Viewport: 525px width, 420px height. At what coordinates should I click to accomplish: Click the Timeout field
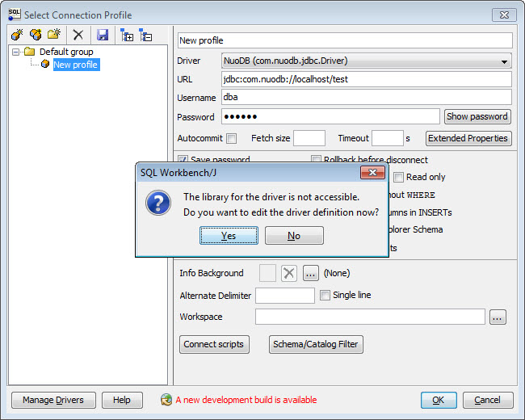(388, 138)
